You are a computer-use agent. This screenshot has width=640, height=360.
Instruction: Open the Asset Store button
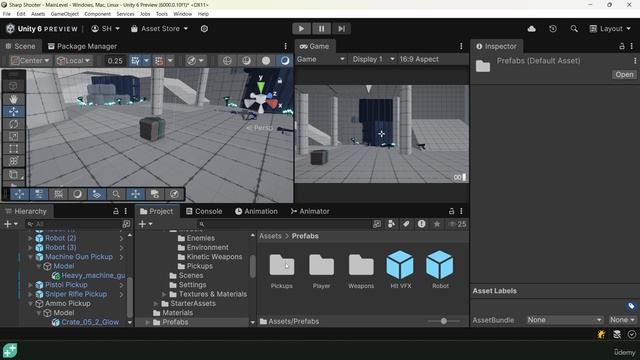click(x=159, y=29)
